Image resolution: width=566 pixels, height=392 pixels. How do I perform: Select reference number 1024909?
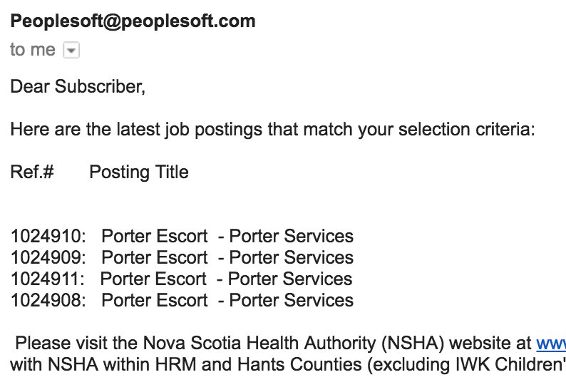(x=47, y=257)
